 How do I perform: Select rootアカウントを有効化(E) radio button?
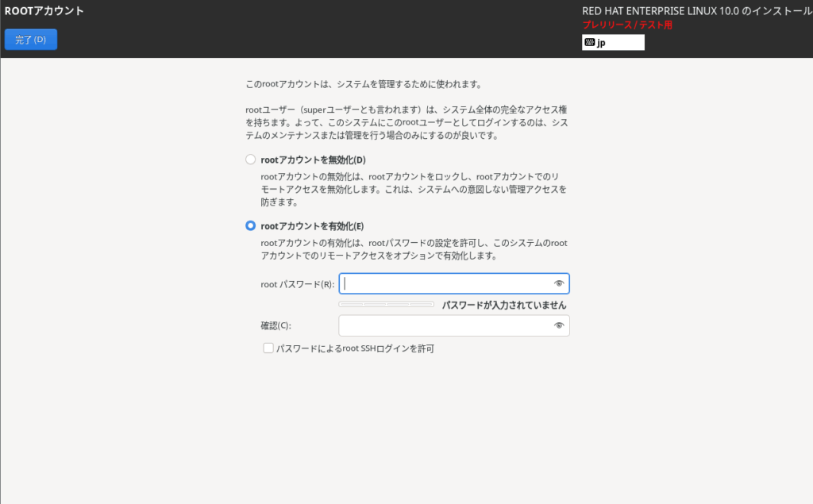pyautogui.click(x=251, y=225)
